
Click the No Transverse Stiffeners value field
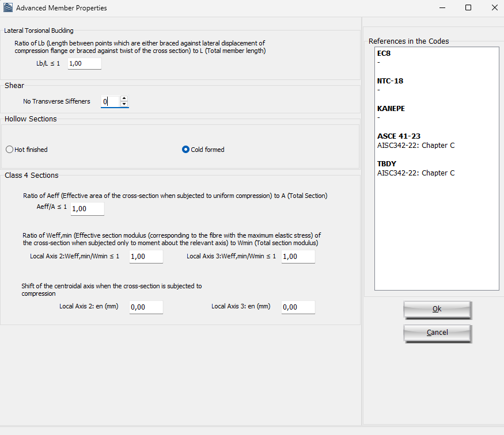(110, 101)
